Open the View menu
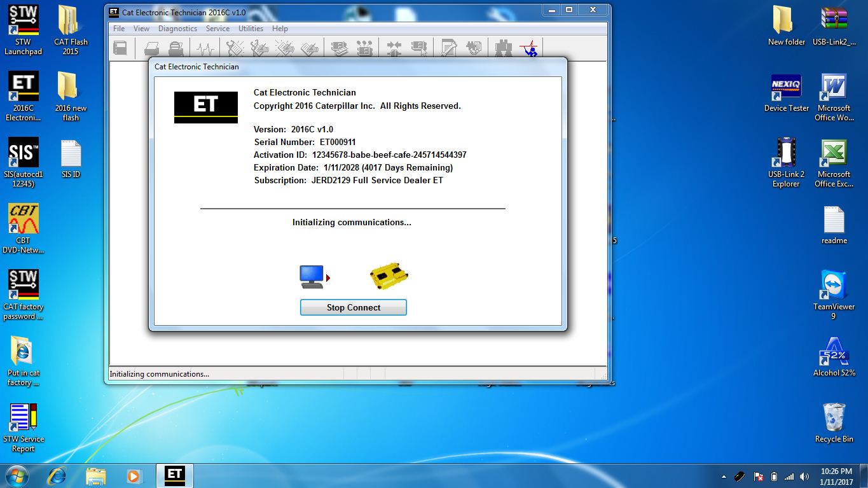Viewport: 868px width, 488px height. click(x=141, y=29)
